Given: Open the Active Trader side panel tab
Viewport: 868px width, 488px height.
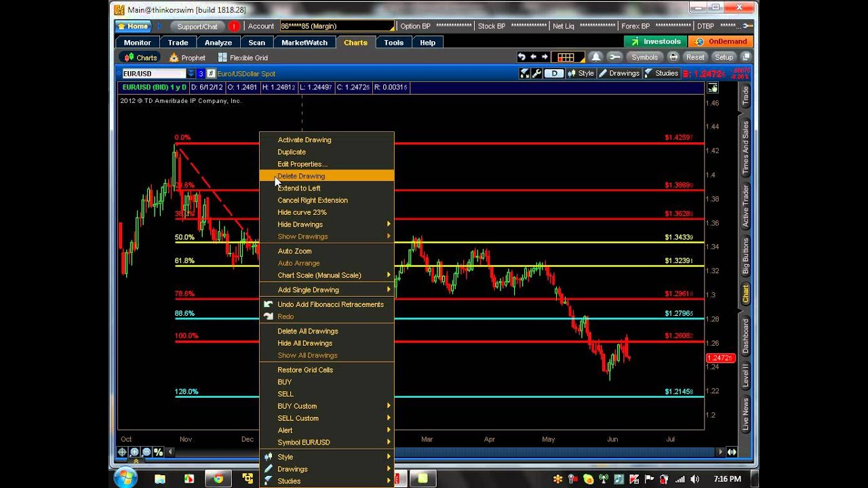Looking at the screenshot, I should click(745, 206).
